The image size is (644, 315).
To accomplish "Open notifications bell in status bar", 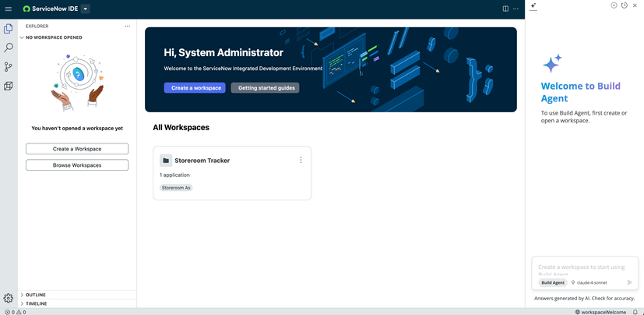I will [635, 312].
